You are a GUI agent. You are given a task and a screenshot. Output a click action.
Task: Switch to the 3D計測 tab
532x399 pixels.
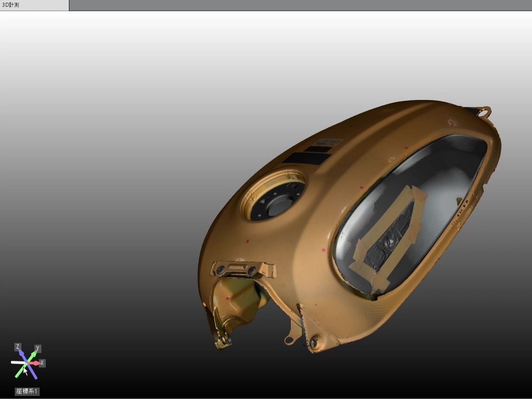34,5
